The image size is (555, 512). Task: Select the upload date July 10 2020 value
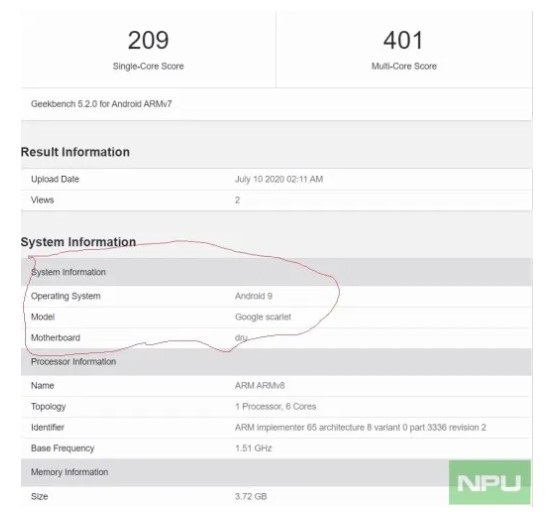279,179
